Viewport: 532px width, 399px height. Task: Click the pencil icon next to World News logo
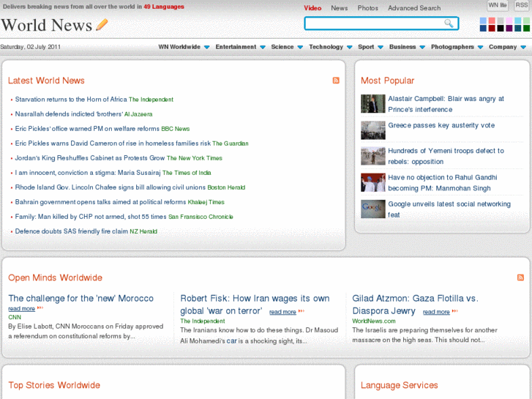[102, 24]
